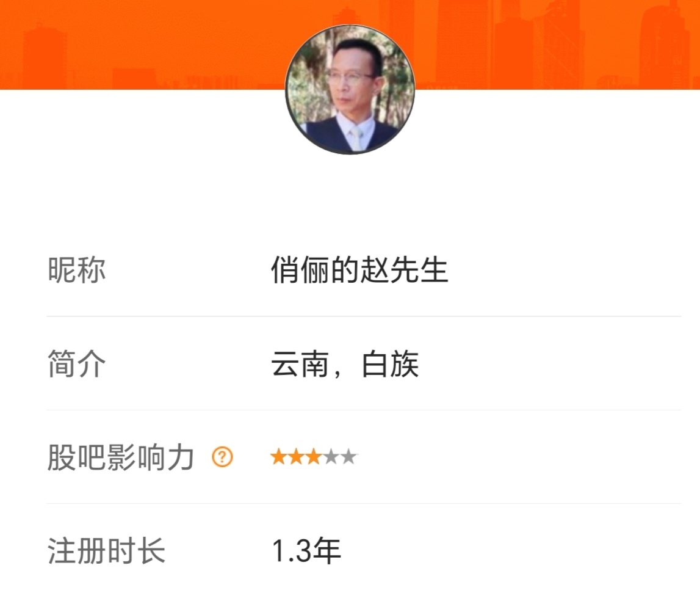Tap the 注册时长 field label

[x=106, y=550]
